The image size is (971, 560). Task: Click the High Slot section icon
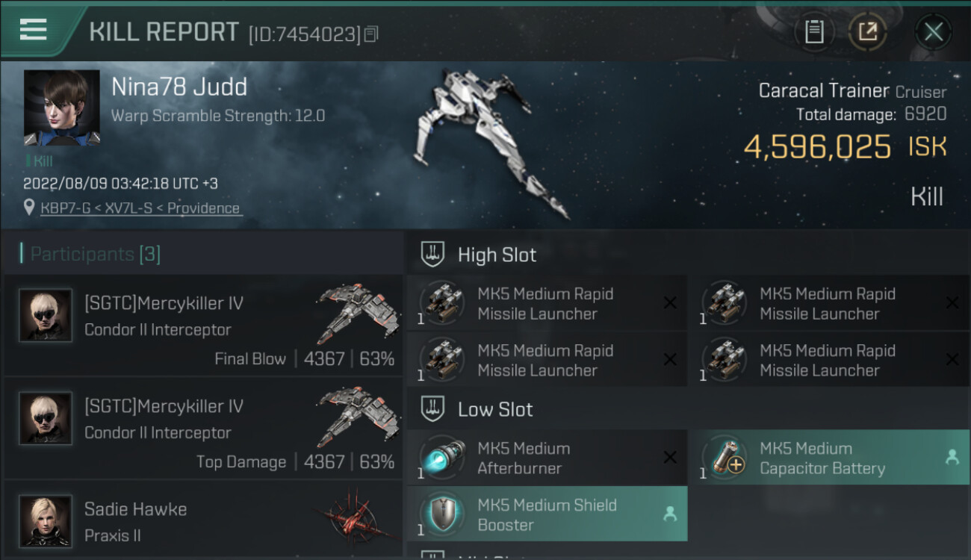(x=433, y=255)
